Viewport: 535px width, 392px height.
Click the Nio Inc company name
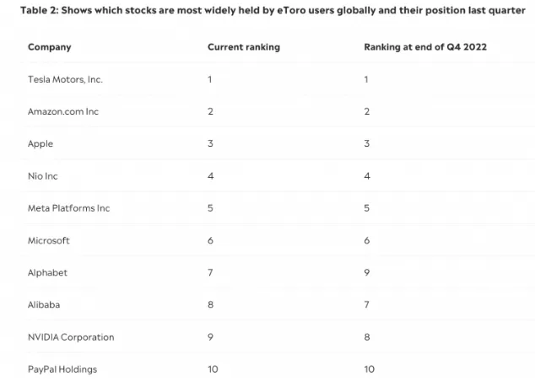click(x=43, y=176)
